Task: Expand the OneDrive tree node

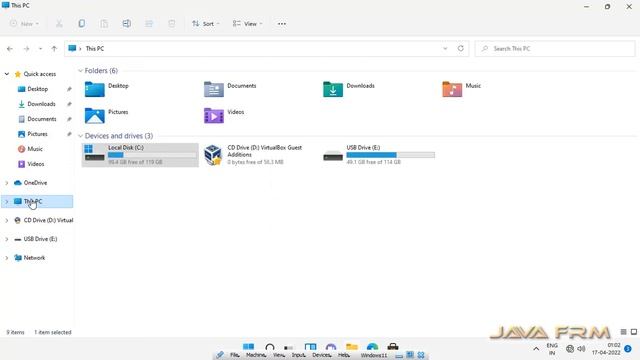Action: click(7, 183)
